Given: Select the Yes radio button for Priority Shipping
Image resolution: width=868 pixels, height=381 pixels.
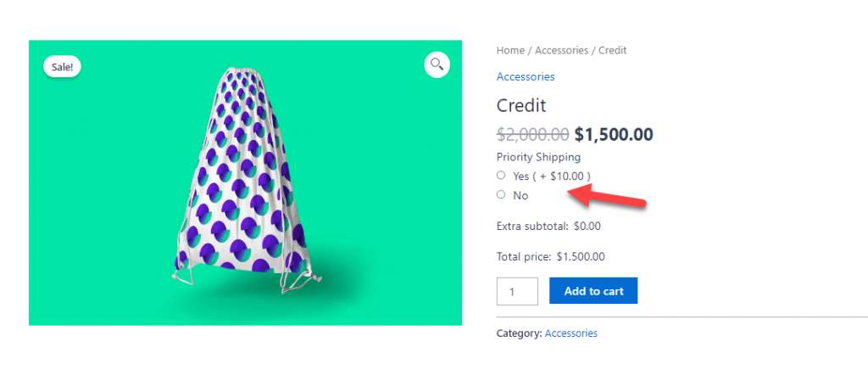Looking at the screenshot, I should click(501, 175).
